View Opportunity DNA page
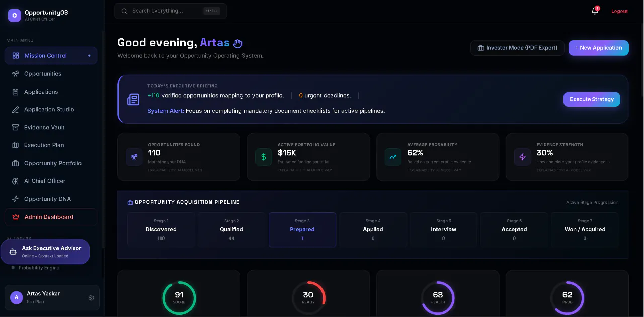 tap(51, 199)
